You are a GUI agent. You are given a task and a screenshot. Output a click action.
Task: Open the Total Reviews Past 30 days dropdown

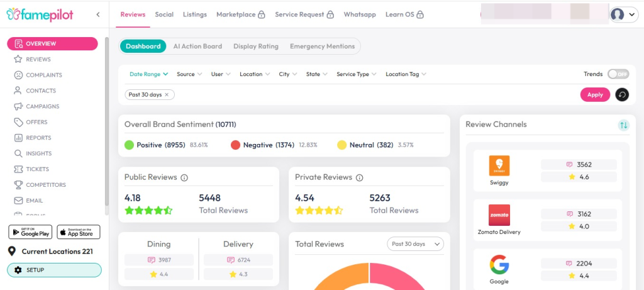tap(415, 244)
